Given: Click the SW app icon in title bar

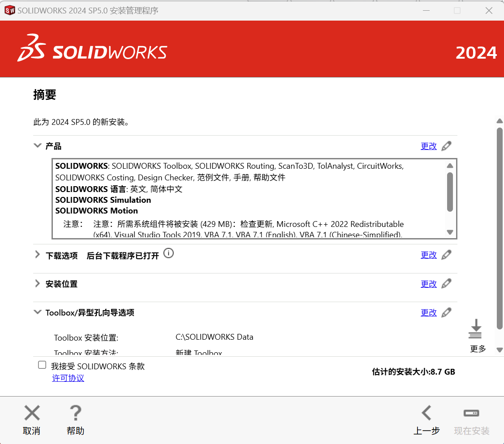Looking at the screenshot, I should (10, 10).
